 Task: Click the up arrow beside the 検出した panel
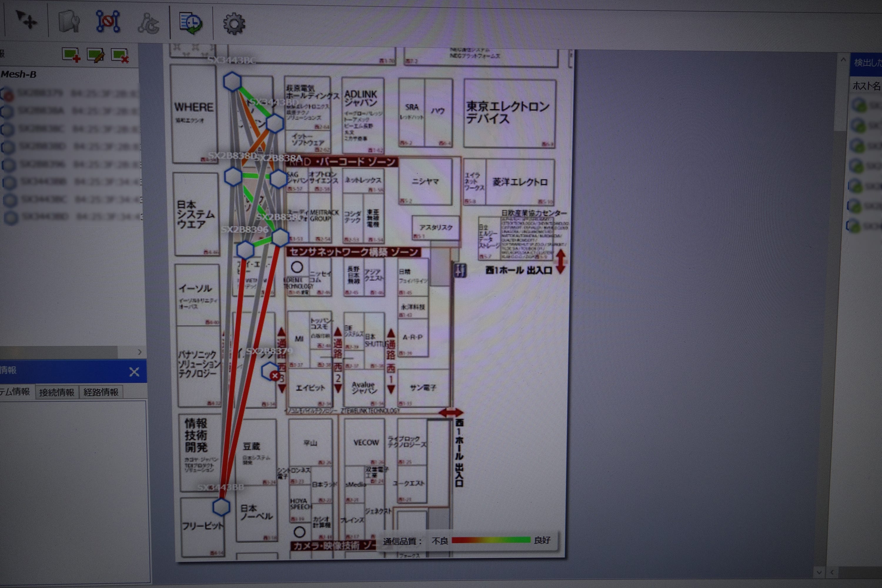point(843,59)
